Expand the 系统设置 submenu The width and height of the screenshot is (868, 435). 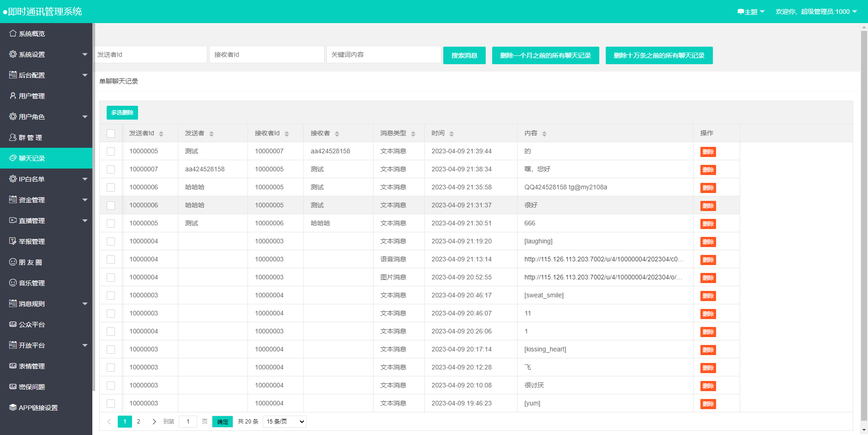[46, 54]
